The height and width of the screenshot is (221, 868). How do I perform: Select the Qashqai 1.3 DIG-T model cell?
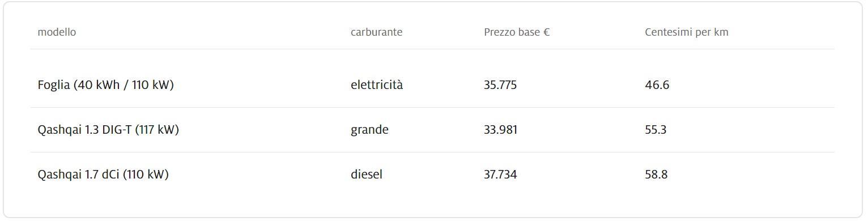tap(108, 130)
